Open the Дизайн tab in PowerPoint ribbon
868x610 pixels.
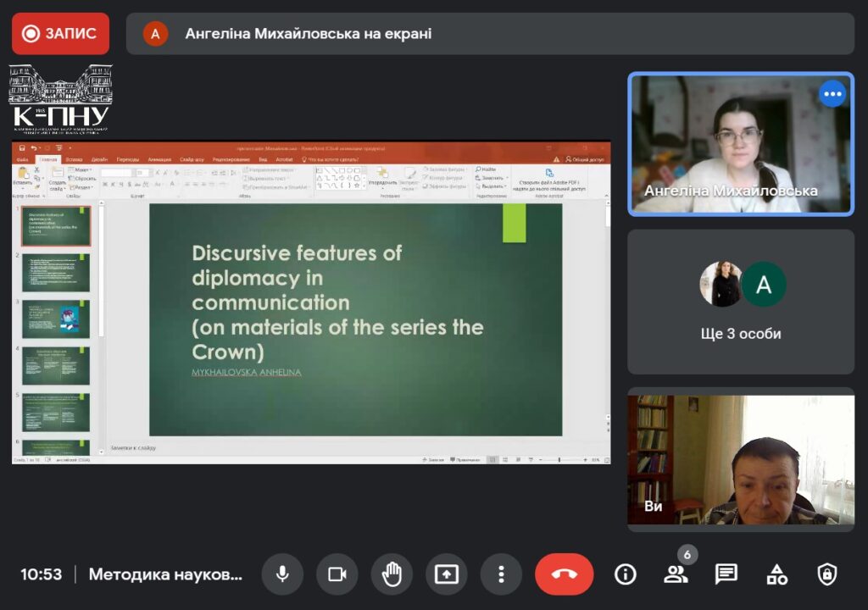coord(100,159)
